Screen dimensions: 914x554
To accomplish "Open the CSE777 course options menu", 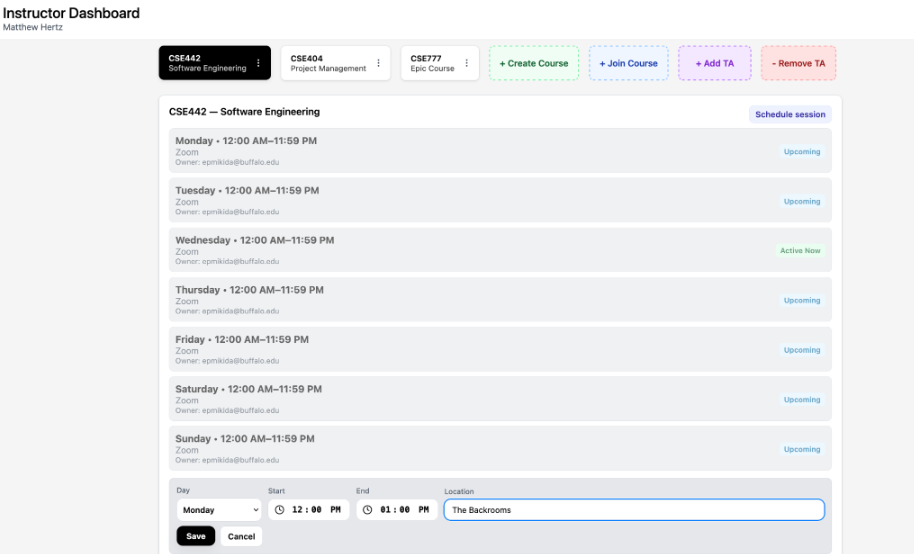I will [x=466, y=63].
